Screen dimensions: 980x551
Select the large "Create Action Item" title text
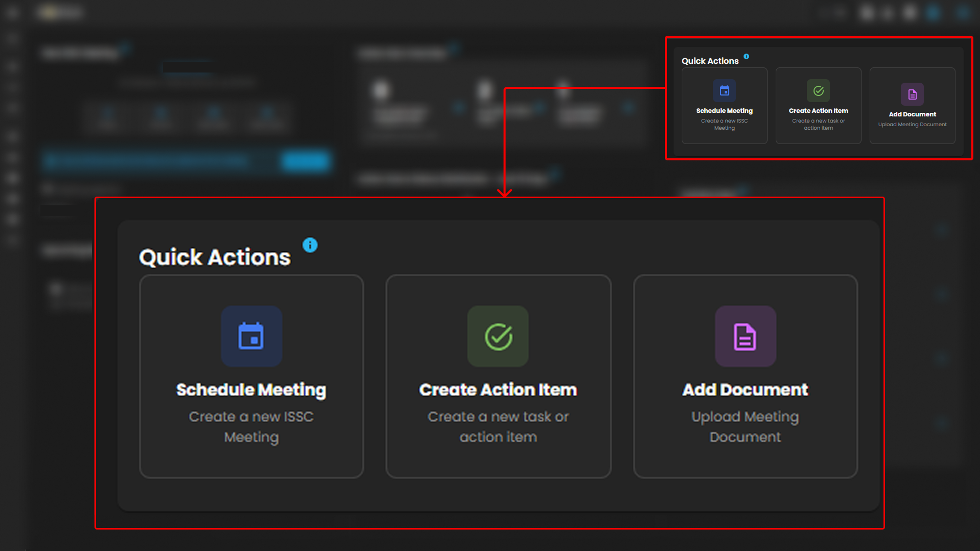[x=498, y=390]
